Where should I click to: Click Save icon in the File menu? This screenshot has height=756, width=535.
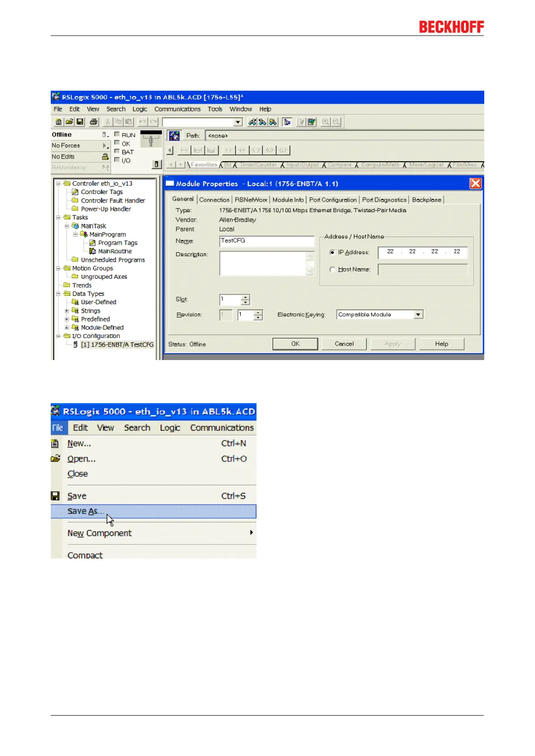[x=55, y=496]
